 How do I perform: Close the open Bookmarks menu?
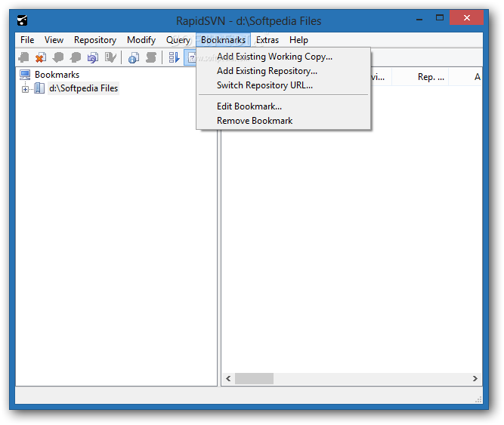point(223,40)
